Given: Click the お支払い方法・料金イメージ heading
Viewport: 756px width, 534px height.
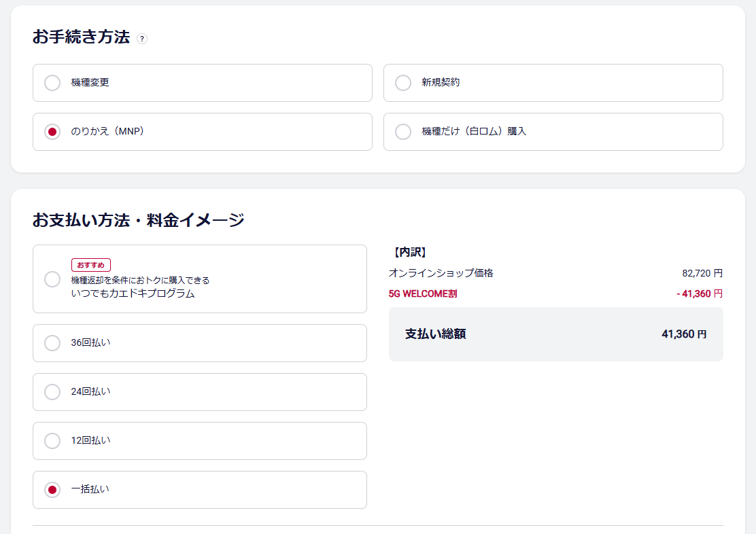Looking at the screenshot, I should pos(138,220).
